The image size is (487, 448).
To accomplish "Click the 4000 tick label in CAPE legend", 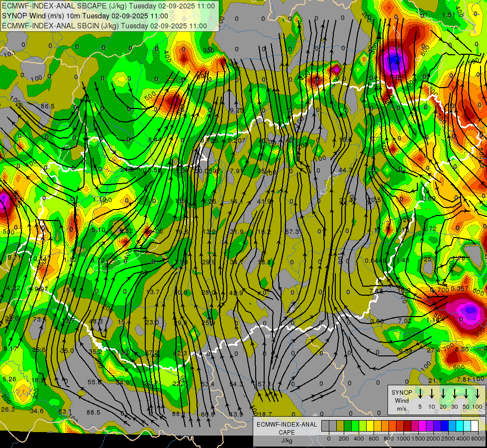I will point(463,439).
